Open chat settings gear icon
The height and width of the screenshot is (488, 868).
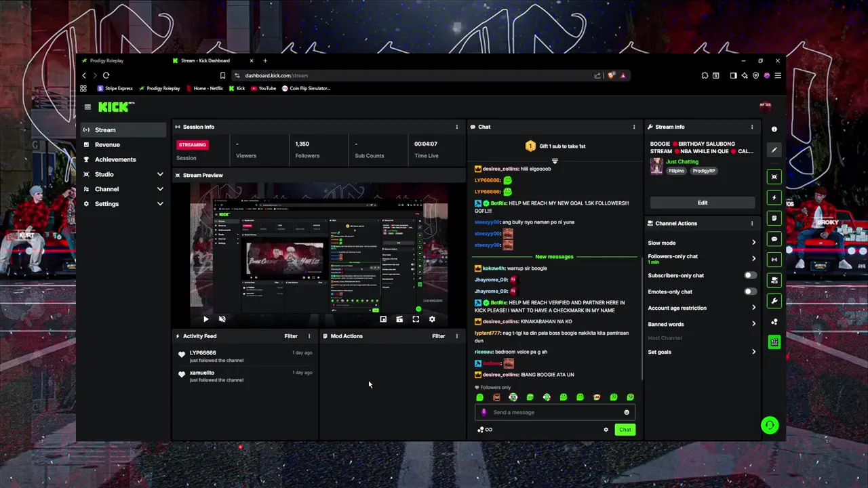pos(606,430)
